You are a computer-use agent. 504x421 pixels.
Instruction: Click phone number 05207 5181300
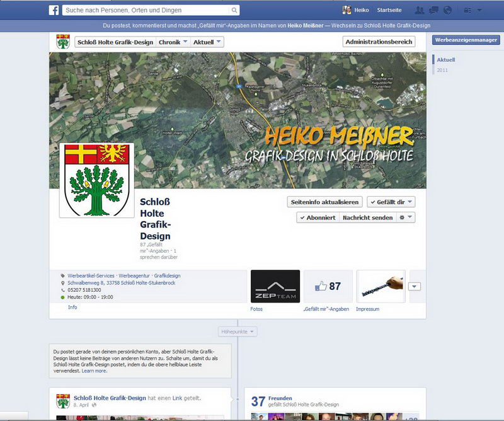(x=84, y=290)
